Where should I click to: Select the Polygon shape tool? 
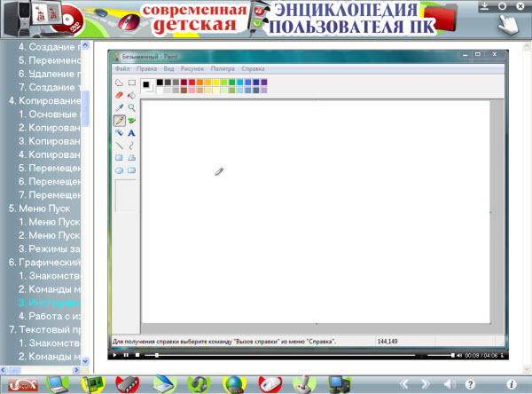point(131,158)
